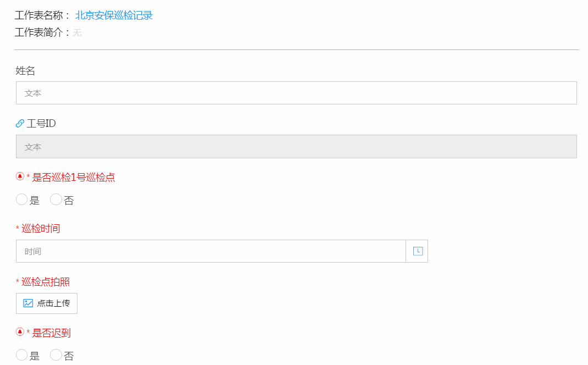This screenshot has height=365, width=588.
Task: Click the 巡检点拍照 field label
Action: [x=46, y=282]
